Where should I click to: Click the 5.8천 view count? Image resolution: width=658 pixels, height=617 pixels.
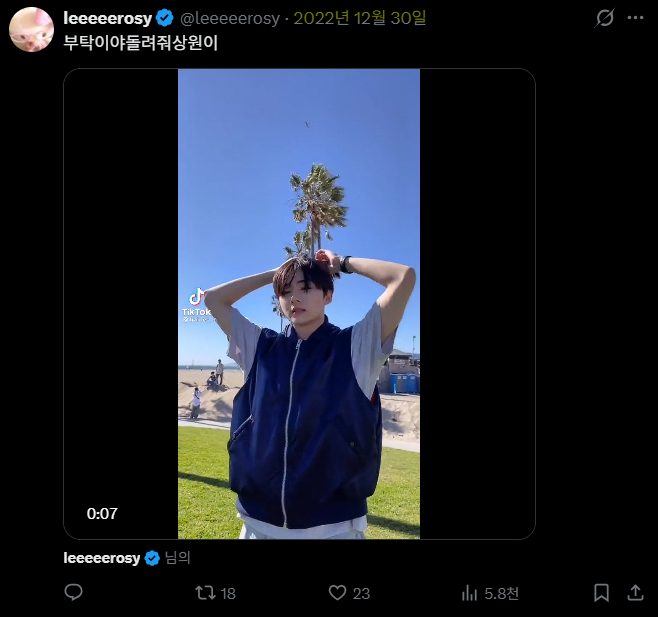[x=501, y=594]
